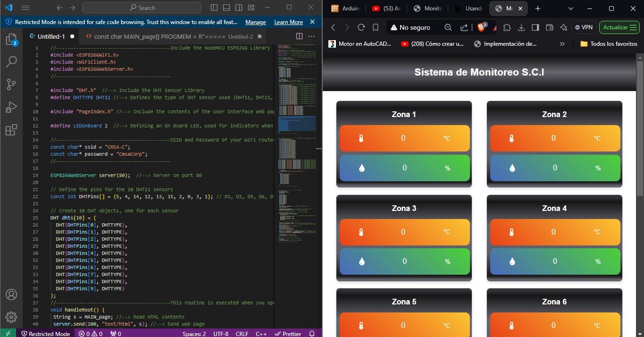This screenshot has height=337, width=644.
Task: Open the Search view in VS Code sidebar
Action: (x=11, y=62)
